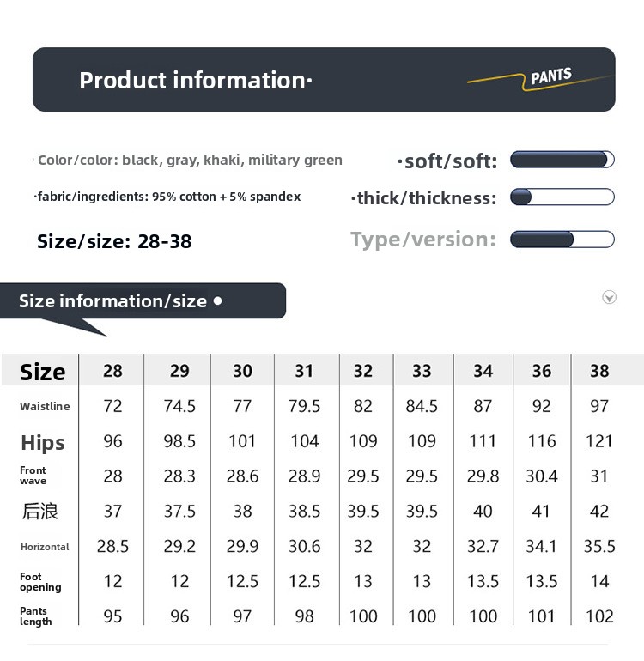Click the Hips row label

tap(43, 442)
